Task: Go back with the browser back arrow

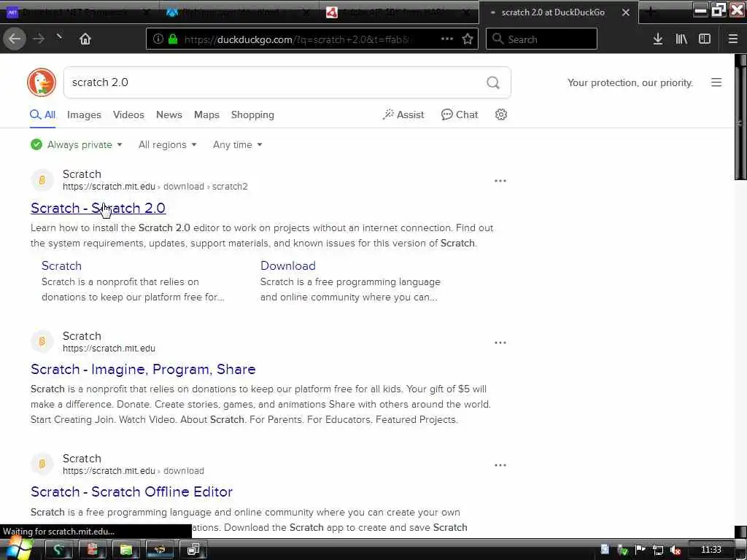Action: pos(15,39)
